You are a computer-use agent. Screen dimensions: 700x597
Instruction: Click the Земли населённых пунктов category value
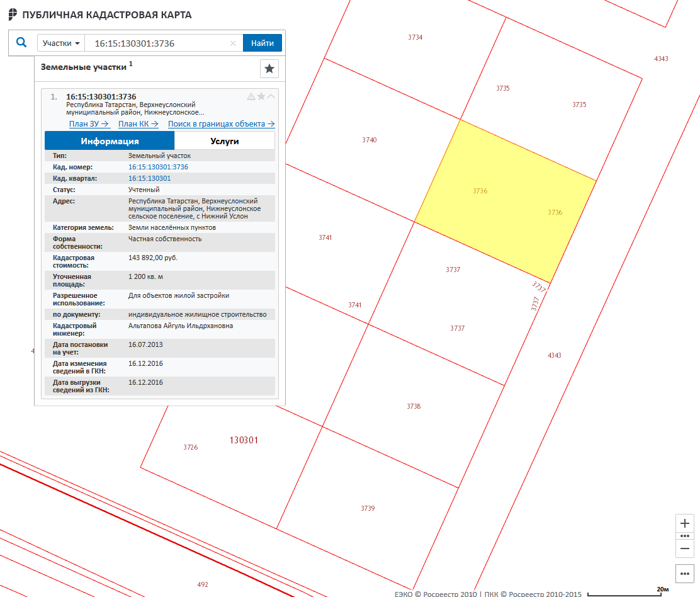[172, 228]
